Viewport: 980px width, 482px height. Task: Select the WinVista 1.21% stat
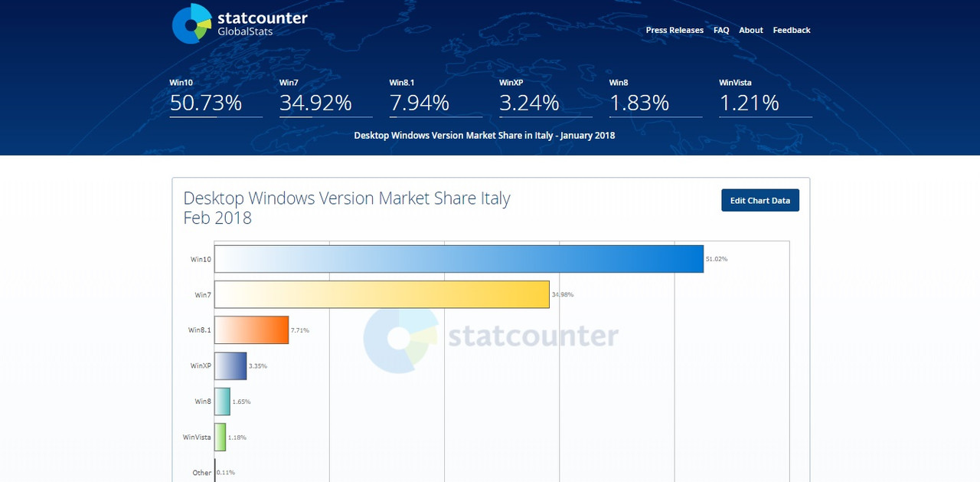pyautogui.click(x=766, y=97)
